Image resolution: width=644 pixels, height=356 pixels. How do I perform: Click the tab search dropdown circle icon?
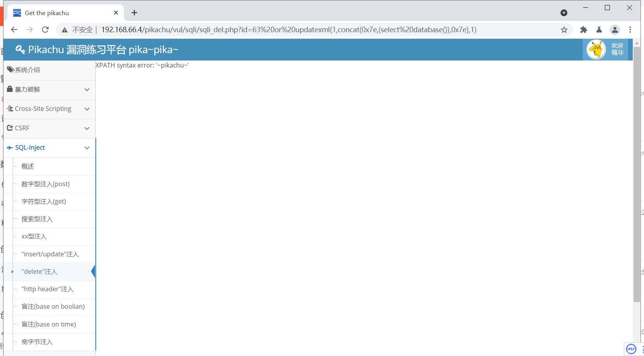click(564, 13)
